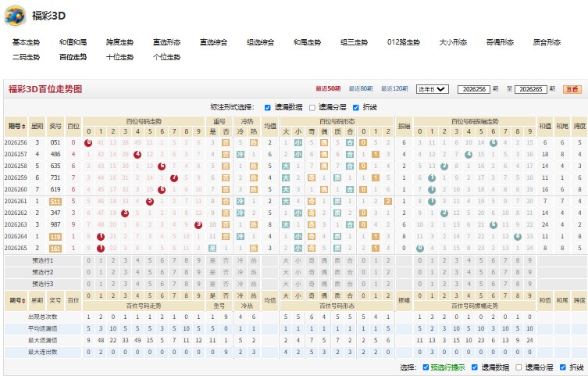
Task: Open the 选年份 year dropdown
Action: 433,89
